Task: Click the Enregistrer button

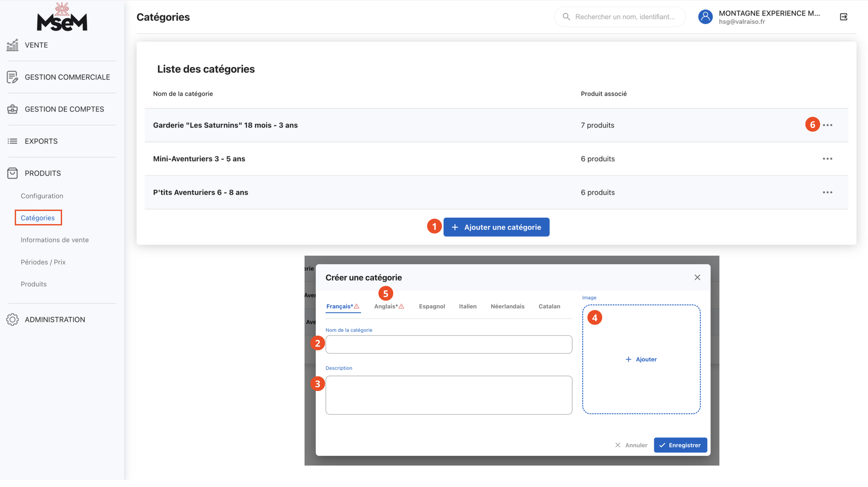Action: [x=680, y=445]
